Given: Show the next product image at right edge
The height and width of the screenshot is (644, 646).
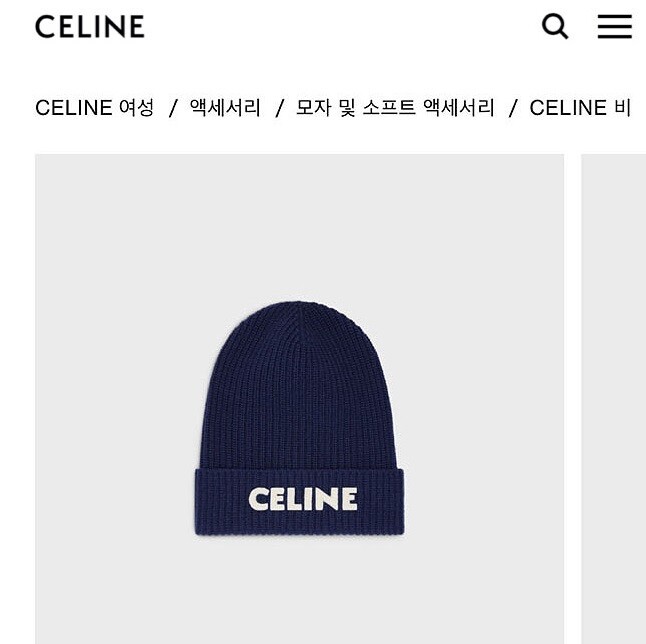Looking at the screenshot, I should pos(613,399).
